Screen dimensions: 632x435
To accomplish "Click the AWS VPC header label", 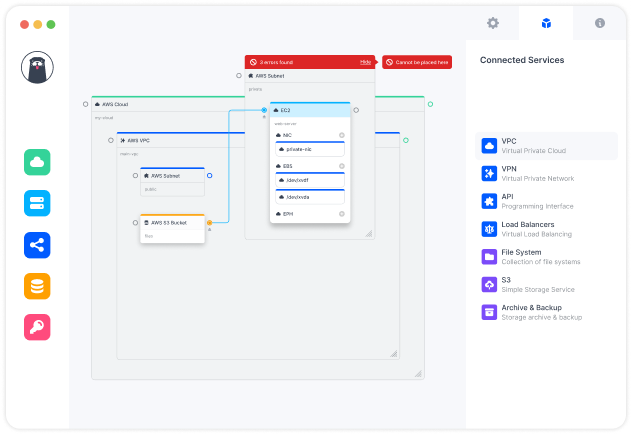I will pyautogui.click(x=139, y=141).
